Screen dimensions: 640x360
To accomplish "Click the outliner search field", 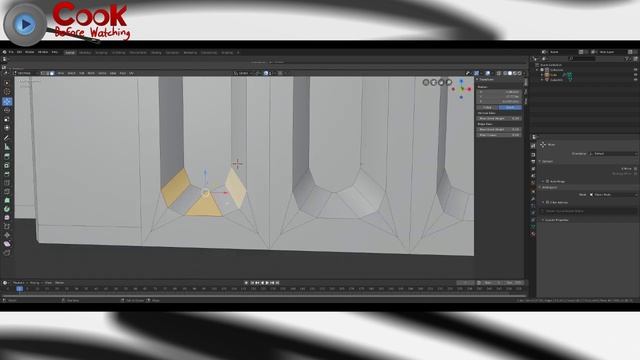I will pyautogui.click(x=582, y=59).
